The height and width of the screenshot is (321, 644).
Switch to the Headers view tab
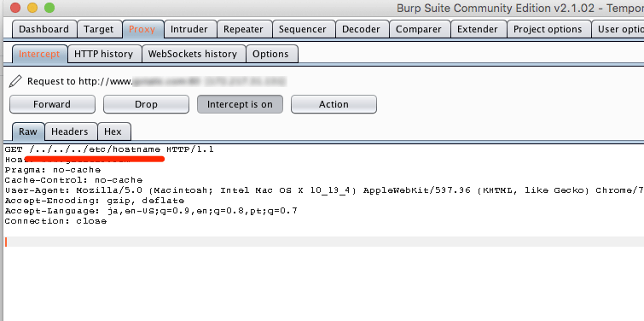point(70,131)
